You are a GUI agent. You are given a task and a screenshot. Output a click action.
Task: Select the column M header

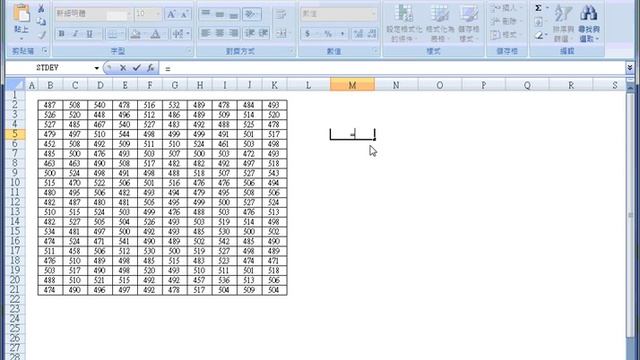point(352,85)
